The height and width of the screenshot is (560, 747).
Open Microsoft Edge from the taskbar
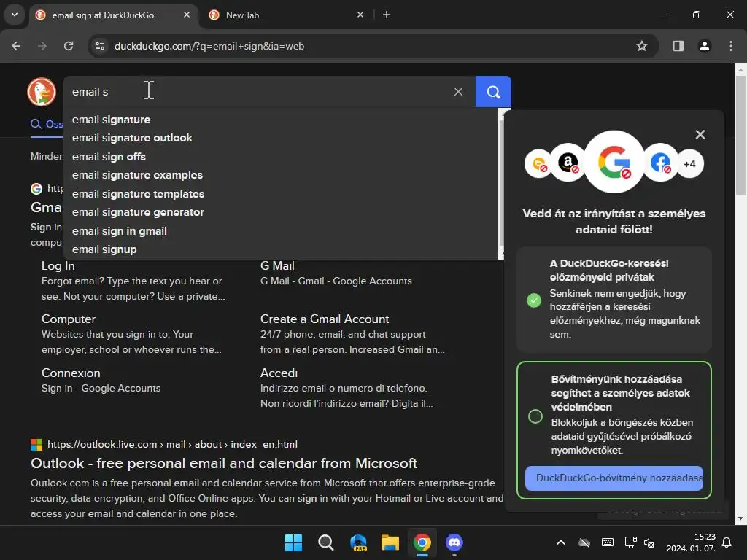tap(358, 542)
